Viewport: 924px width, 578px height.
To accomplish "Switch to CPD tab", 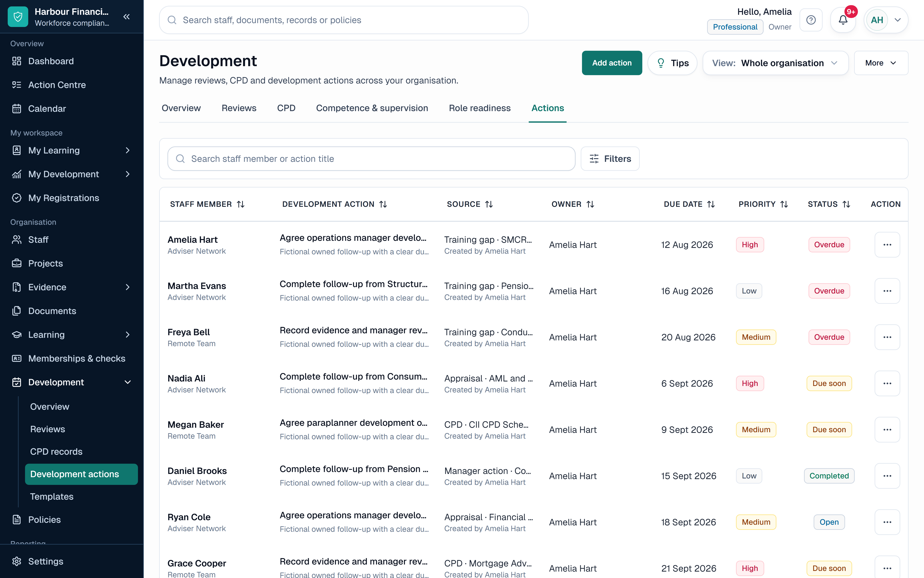I will pyautogui.click(x=286, y=108).
